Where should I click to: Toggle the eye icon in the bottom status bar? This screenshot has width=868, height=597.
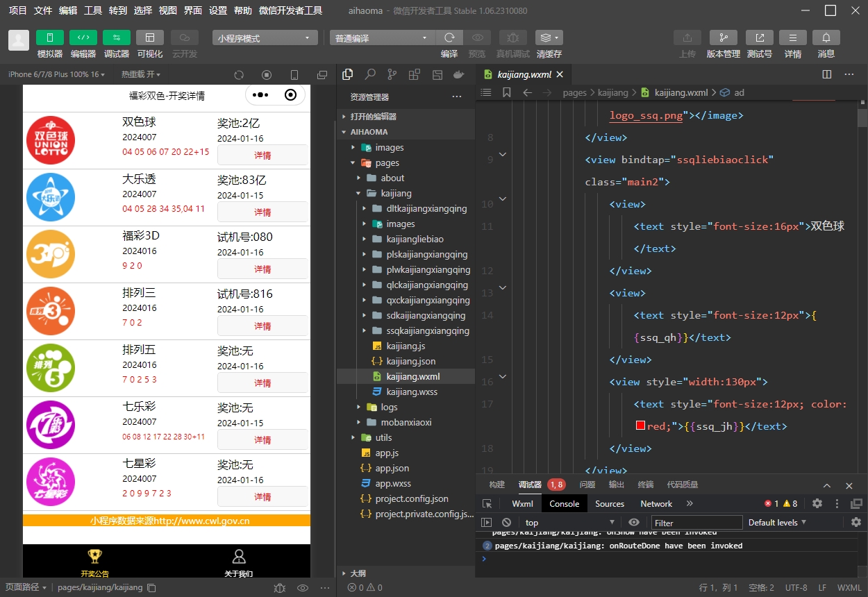click(303, 588)
